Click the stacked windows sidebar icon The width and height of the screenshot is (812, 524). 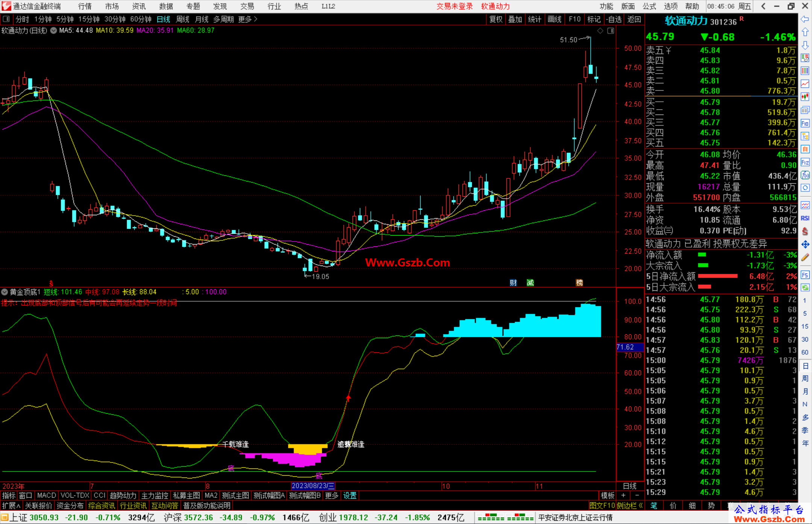805,110
